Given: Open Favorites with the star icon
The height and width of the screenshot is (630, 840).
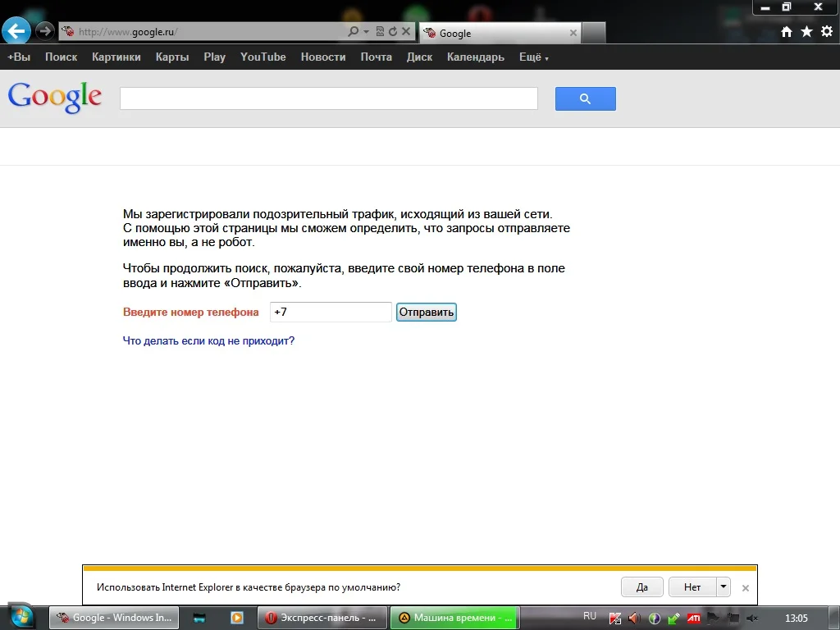Looking at the screenshot, I should [x=806, y=32].
